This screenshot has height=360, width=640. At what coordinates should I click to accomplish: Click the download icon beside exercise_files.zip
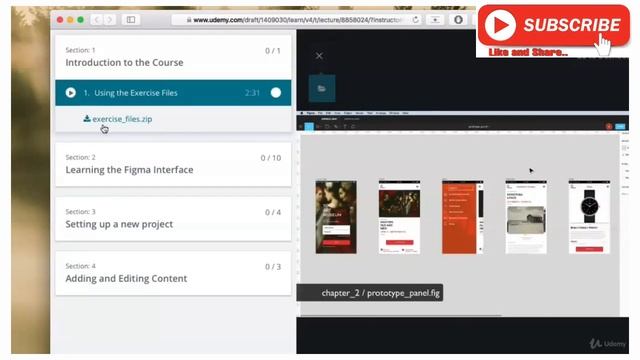(x=87, y=118)
